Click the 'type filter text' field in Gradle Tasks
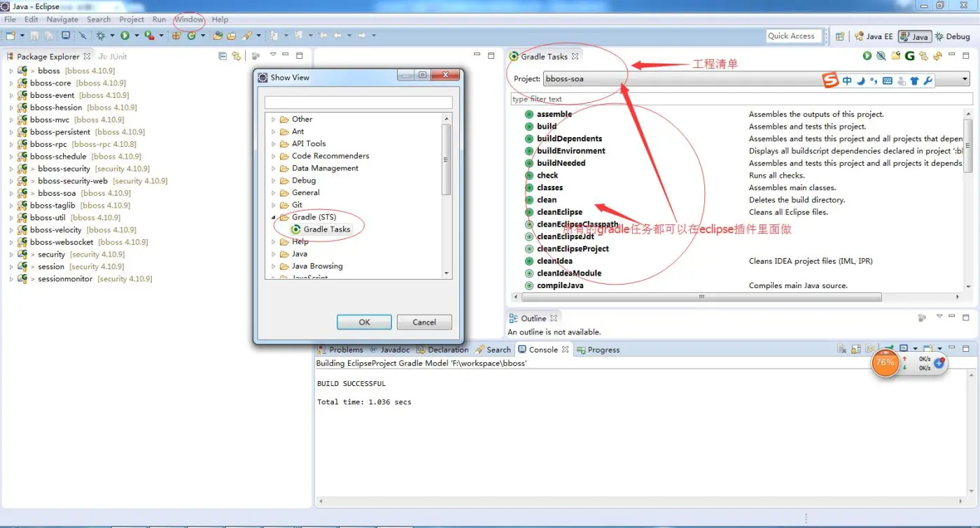 [x=741, y=99]
